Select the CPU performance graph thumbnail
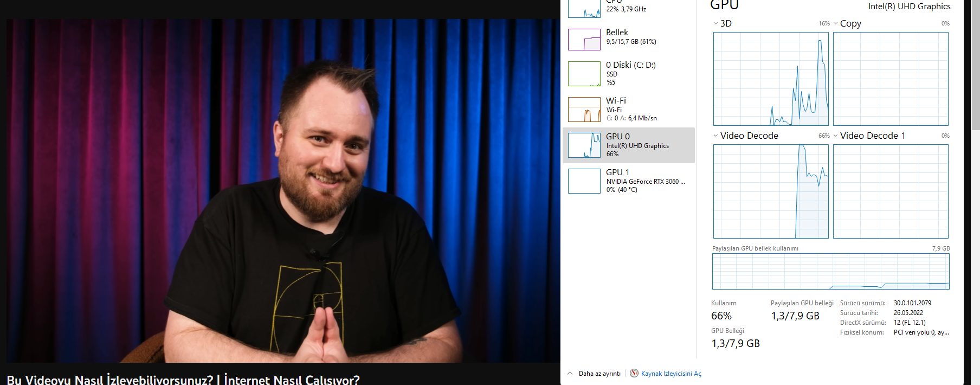 pos(584,8)
